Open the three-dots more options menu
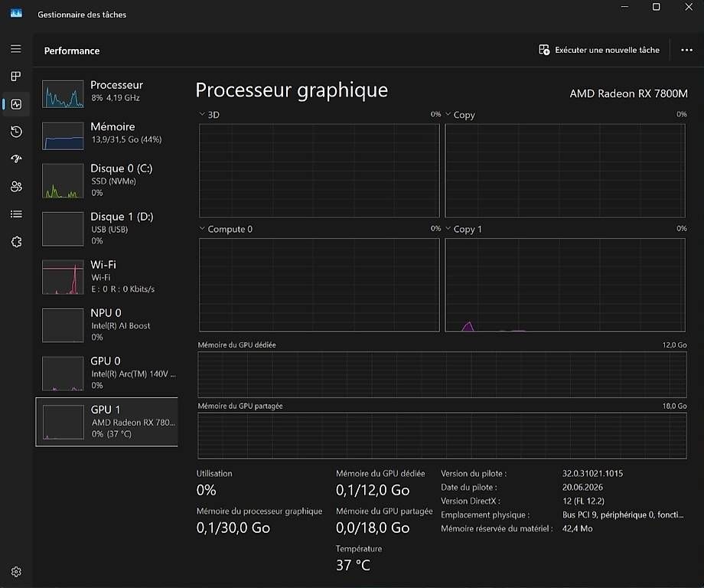The width and height of the screenshot is (704, 588). click(686, 50)
